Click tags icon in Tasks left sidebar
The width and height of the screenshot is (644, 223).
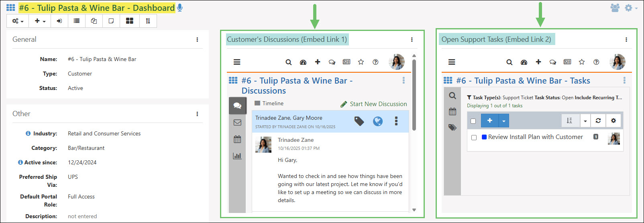(452, 127)
